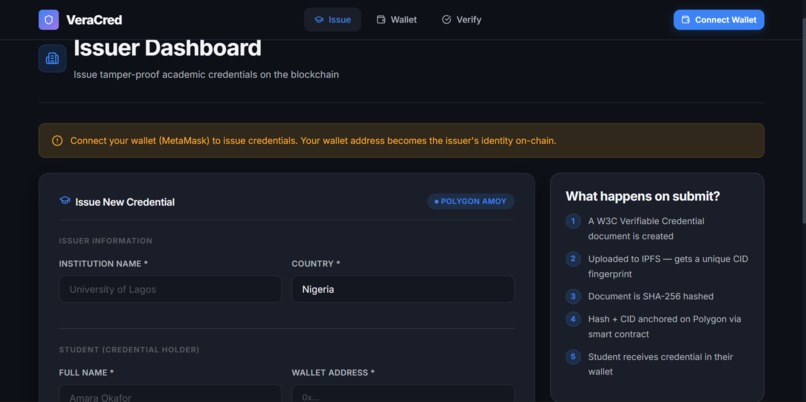806x402 pixels.
Task: Click the Wallet Address input field
Action: [403, 393]
